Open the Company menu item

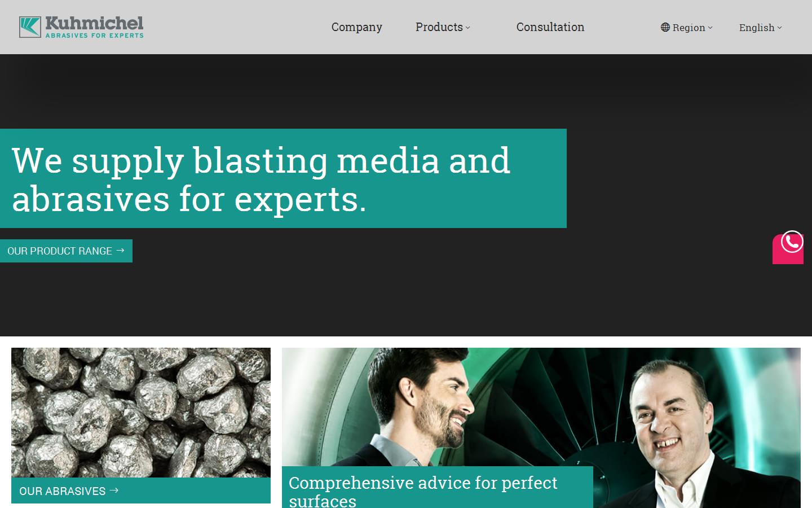pos(357,27)
